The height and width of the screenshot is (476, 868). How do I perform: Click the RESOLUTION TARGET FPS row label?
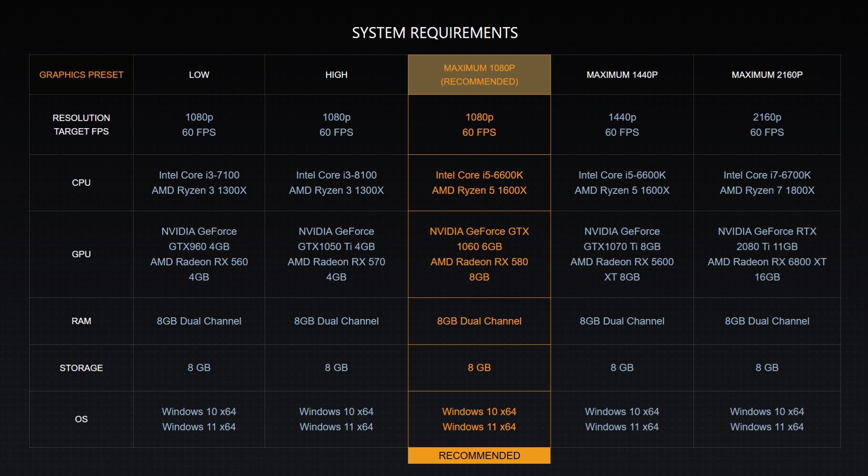tap(81, 125)
